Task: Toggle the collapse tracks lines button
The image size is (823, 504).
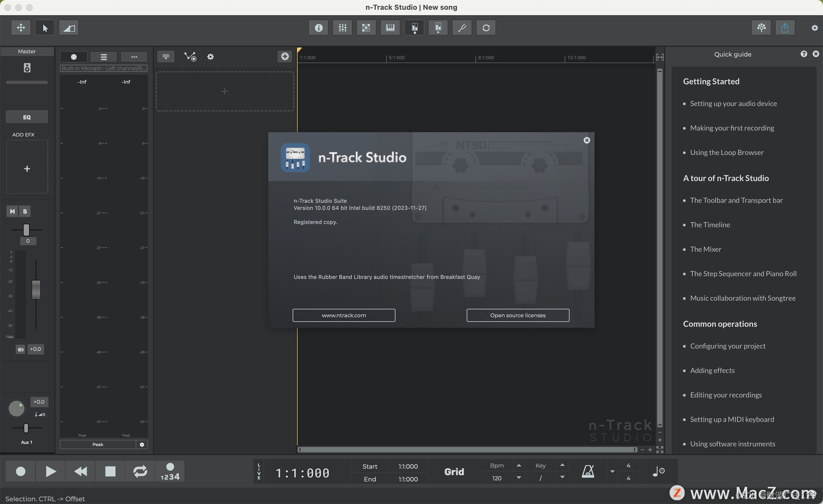Action: (x=166, y=57)
